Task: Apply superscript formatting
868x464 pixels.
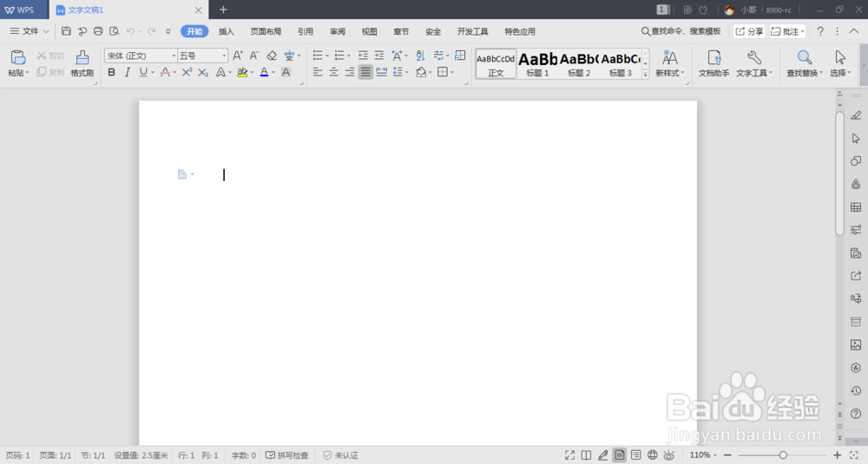Action: click(187, 73)
